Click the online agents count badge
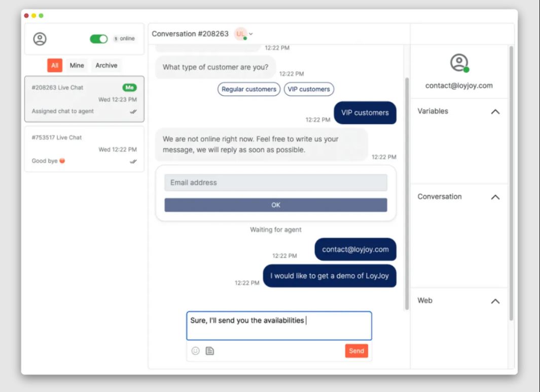The height and width of the screenshot is (392, 540). click(116, 39)
